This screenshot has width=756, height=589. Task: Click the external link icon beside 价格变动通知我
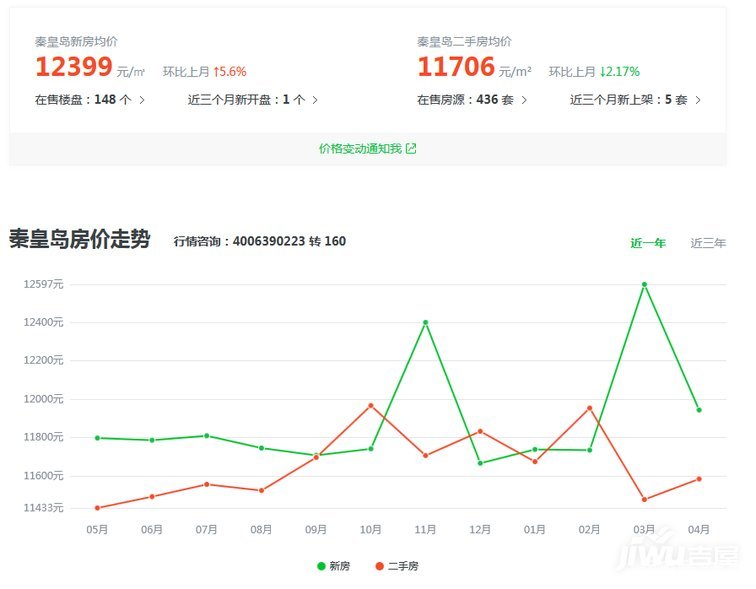tap(412, 149)
